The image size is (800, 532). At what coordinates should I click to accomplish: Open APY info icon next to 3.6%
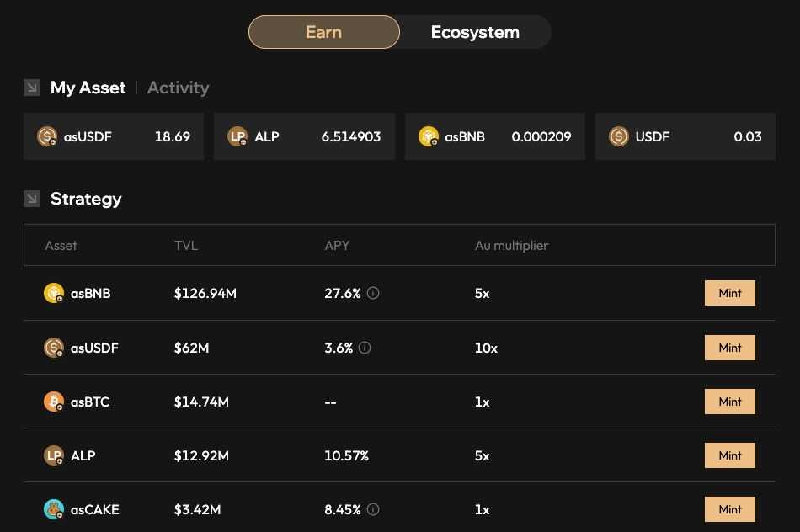coord(365,348)
